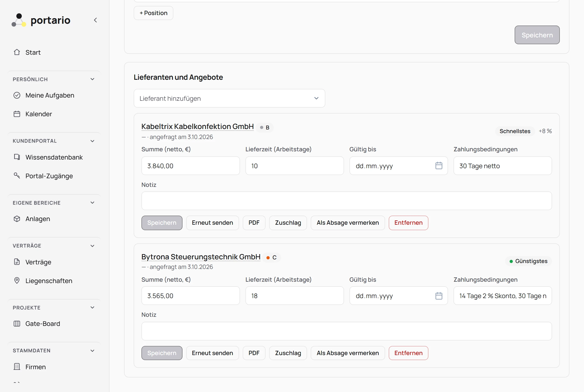The width and height of the screenshot is (584, 392).
Task: Click the Portal-Zugänge key icon
Action: tap(17, 175)
